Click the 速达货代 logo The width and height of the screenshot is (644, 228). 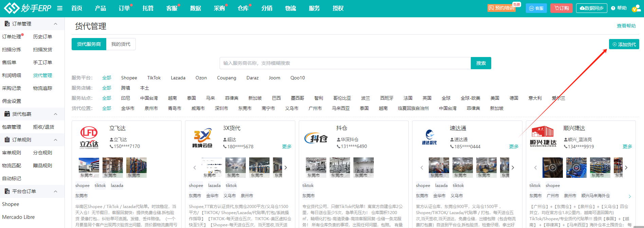click(x=429, y=137)
